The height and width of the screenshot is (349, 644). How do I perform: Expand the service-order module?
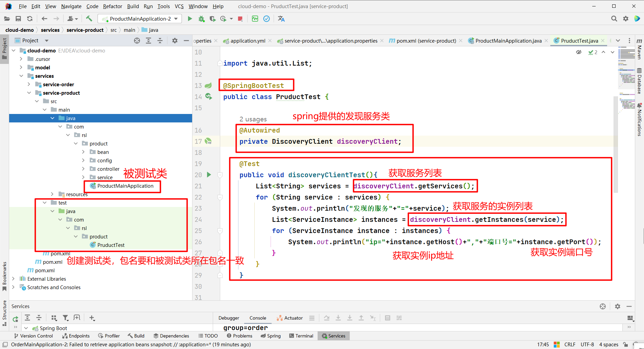click(29, 84)
